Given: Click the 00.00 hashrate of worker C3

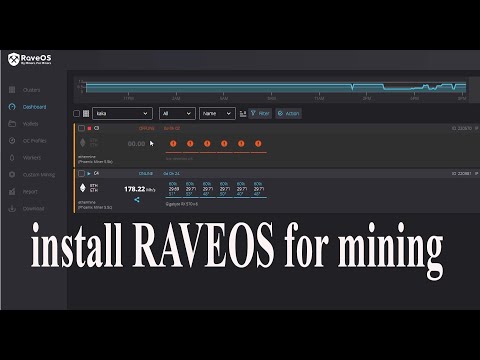Looking at the screenshot, I should point(136,144).
